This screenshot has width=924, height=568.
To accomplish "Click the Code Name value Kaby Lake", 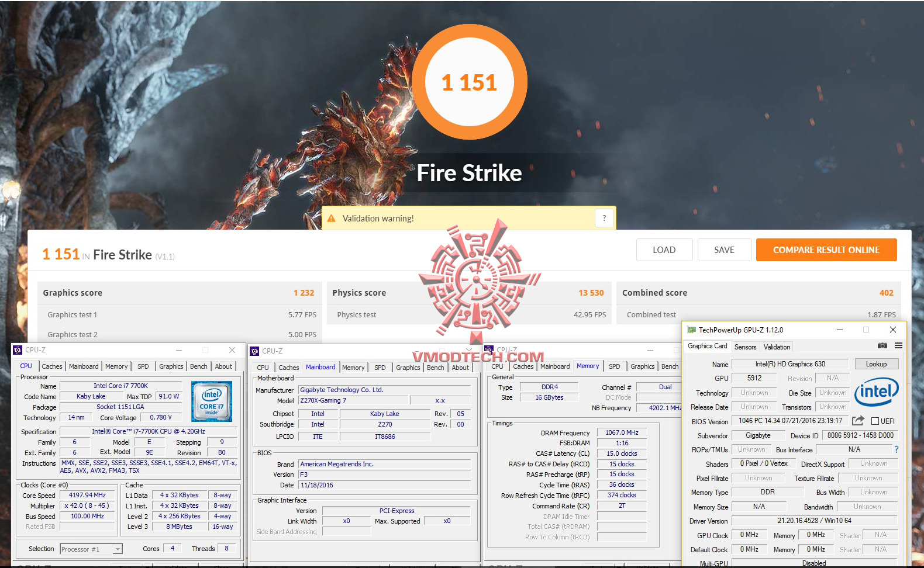I will pyautogui.click(x=91, y=396).
